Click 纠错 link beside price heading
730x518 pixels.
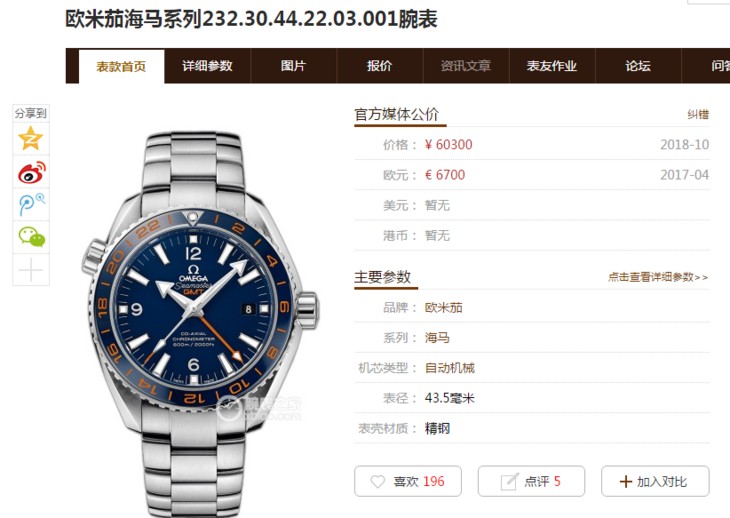click(x=698, y=114)
